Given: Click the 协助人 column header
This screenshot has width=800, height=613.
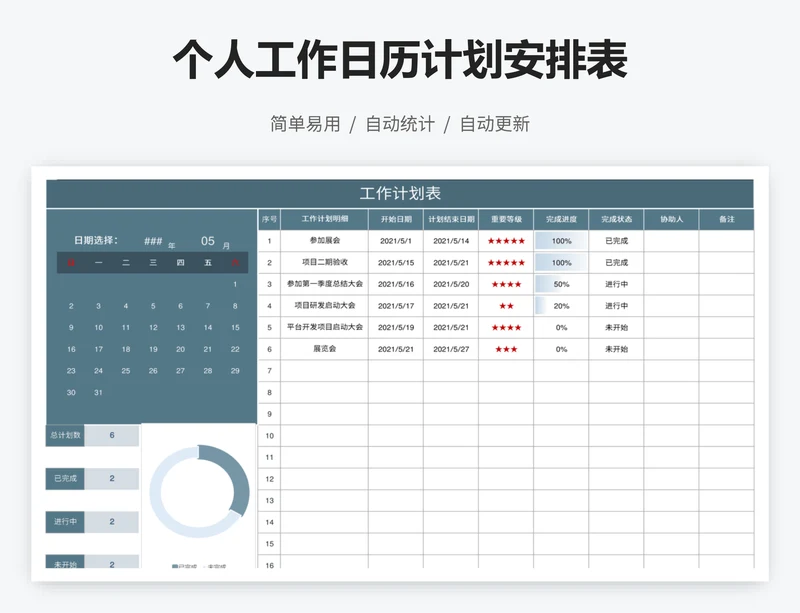Looking at the screenshot, I should (x=671, y=219).
